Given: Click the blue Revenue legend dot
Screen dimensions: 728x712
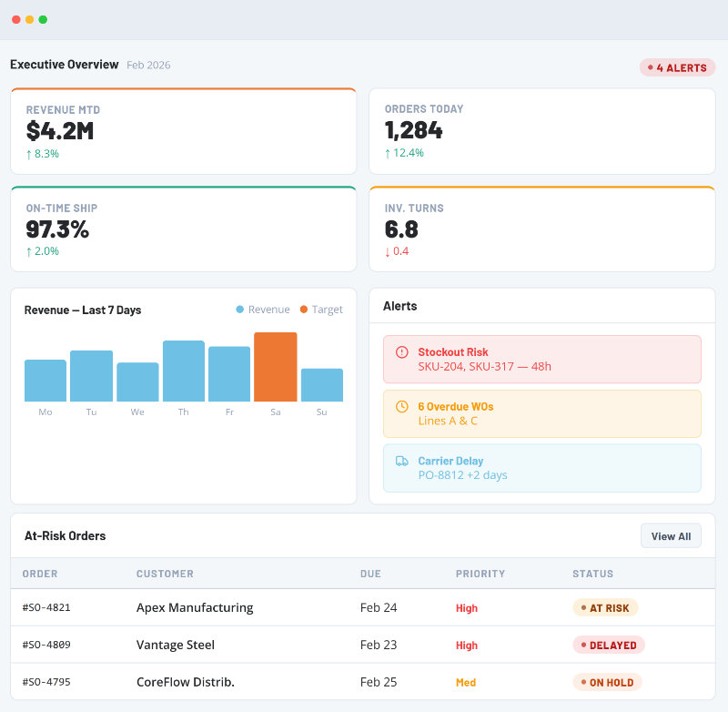Looking at the screenshot, I should 240,310.
